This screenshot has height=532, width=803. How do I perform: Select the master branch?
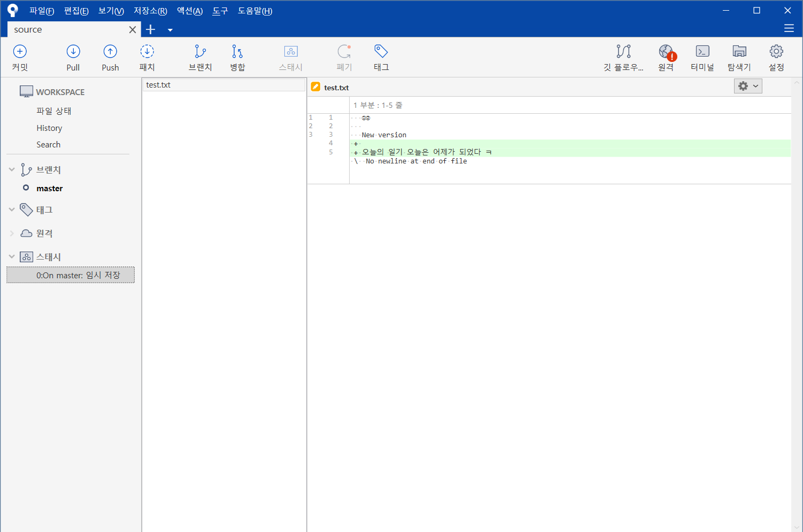click(x=49, y=188)
